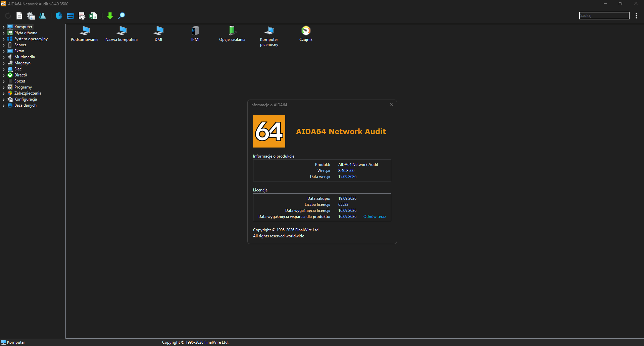Image resolution: width=644 pixels, height=346 pixels.
Task: Select Zabezpieczenia in the sidebar tree
Action: point(28,93)
